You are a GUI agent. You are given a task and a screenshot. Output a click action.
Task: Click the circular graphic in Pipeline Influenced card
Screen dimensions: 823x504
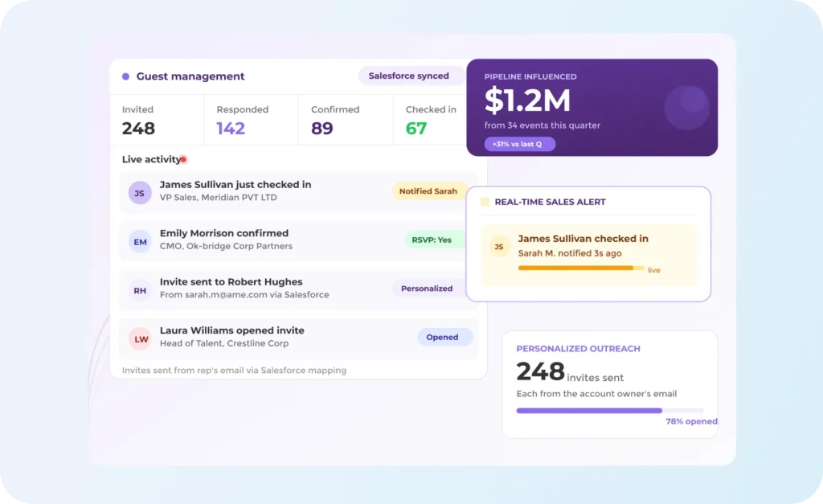(x=687, y=107)
